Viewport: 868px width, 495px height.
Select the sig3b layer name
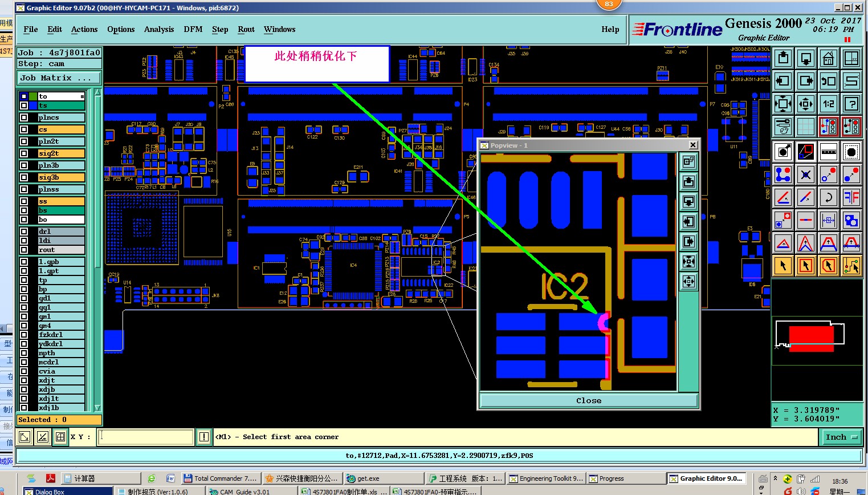tap(62, 177)
